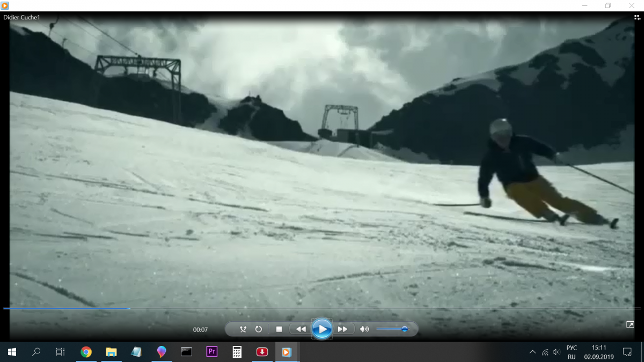Minimize the Media Player window
Viewport: 644px width, 362px height.
[x=584, y=5]
